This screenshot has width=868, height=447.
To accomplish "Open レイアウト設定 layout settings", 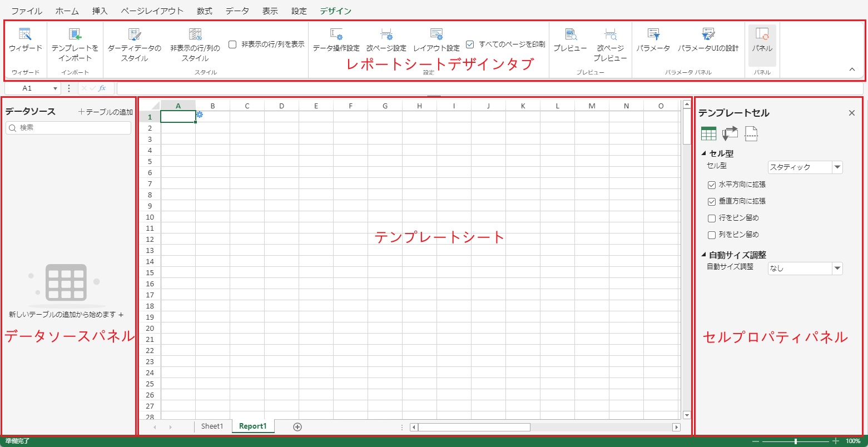I will click(436, 34).
